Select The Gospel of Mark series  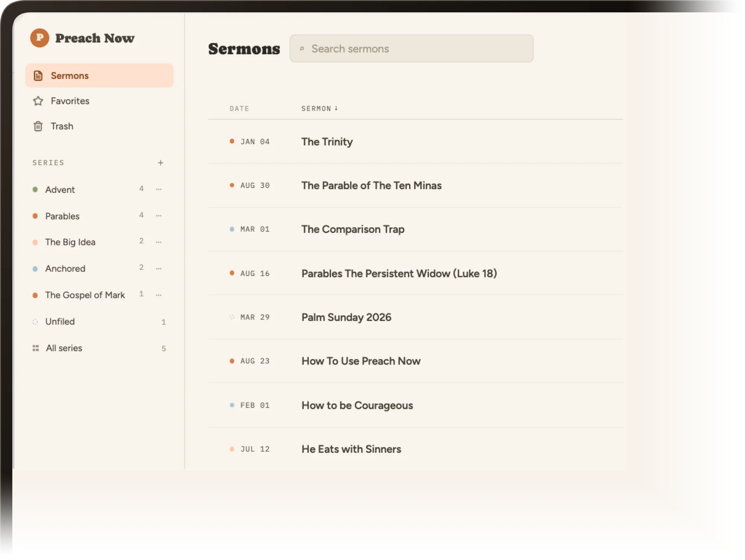point(85,295)
